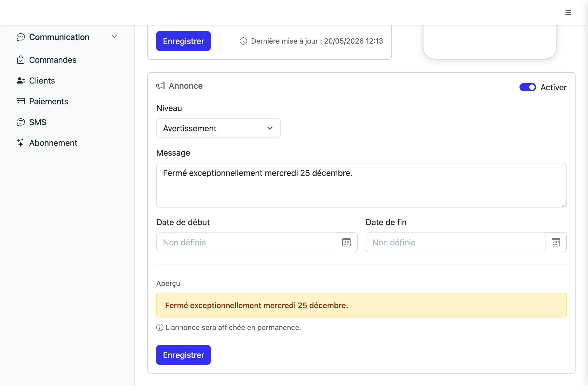Click the yellow announcement preview banner

[361, 305]
